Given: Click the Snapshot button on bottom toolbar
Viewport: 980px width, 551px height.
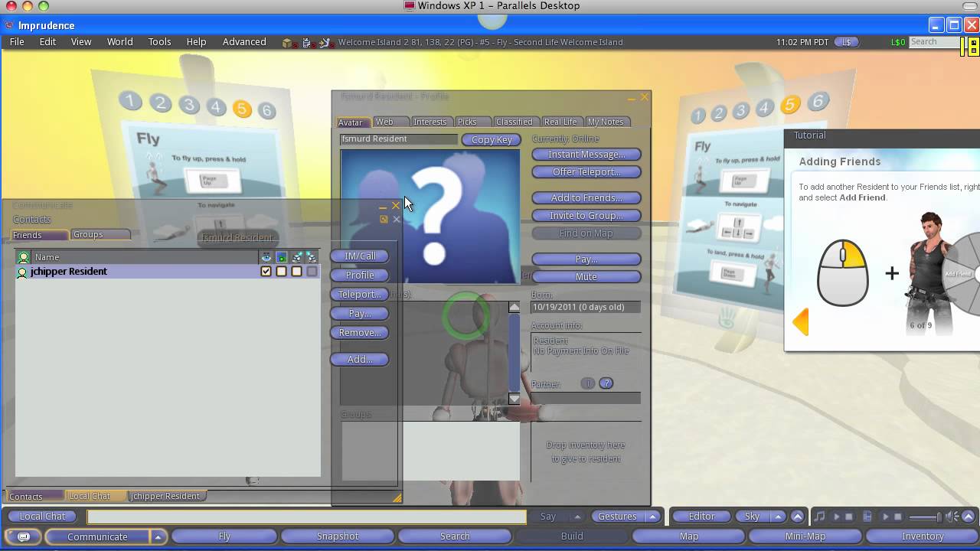Looking at the screenshot, I should tap(338, 536).
